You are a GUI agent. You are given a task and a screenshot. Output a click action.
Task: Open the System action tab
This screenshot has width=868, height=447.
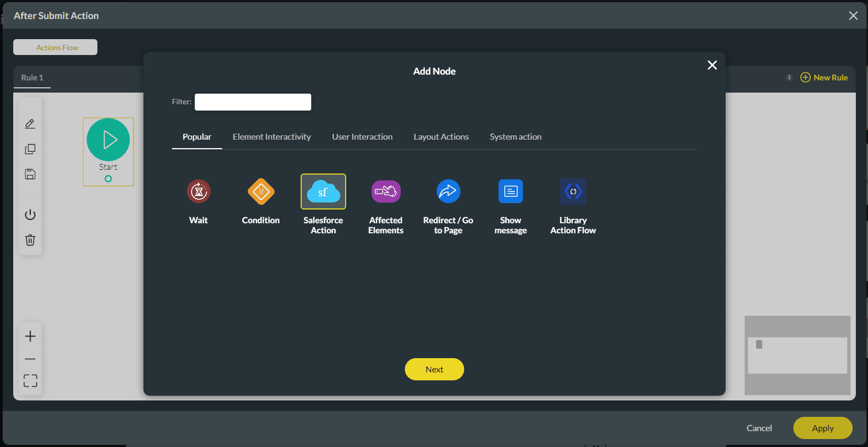(x=516, y=137)
